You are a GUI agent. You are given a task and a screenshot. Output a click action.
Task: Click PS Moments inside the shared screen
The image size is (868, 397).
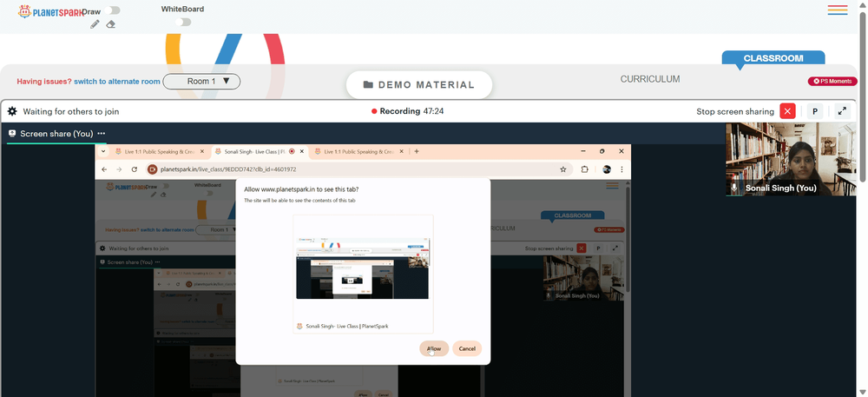click(x=609, y=230)
